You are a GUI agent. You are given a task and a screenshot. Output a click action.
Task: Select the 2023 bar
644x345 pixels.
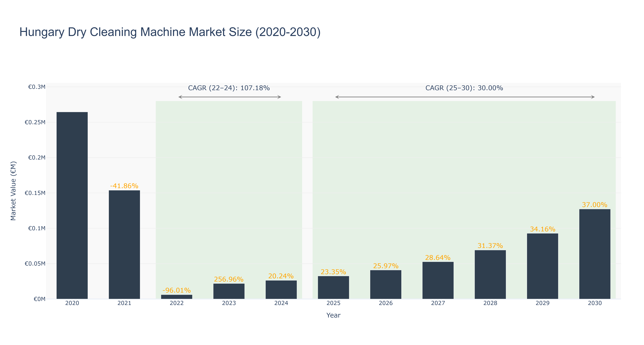pos(229,291)
